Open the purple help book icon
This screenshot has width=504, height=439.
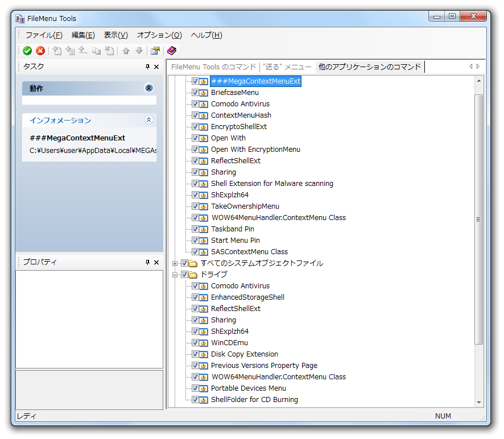click(x=172, y=51)
